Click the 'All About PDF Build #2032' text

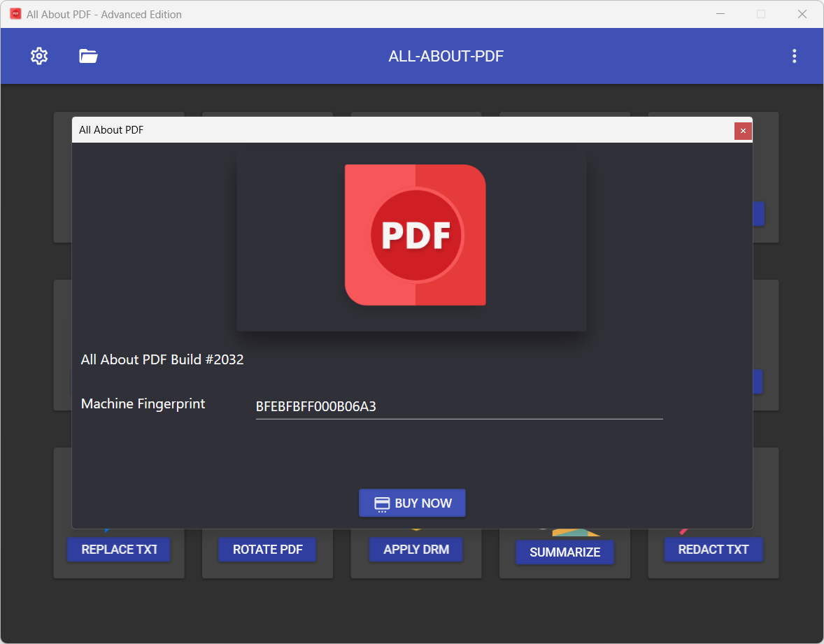pos(162,360)
